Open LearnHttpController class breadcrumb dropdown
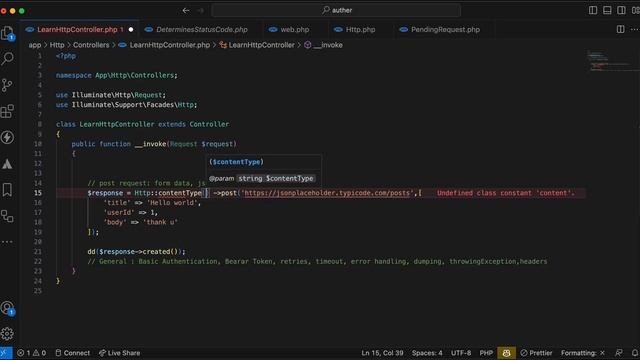The image size is (640, 360). (257, 45)
